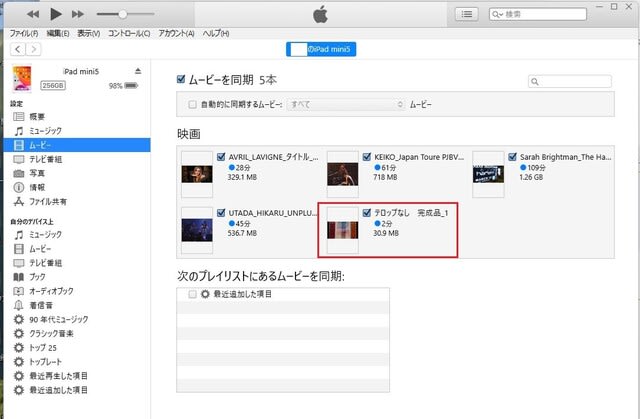Skip ahead with the Fast-forward button

coord(78,14)
